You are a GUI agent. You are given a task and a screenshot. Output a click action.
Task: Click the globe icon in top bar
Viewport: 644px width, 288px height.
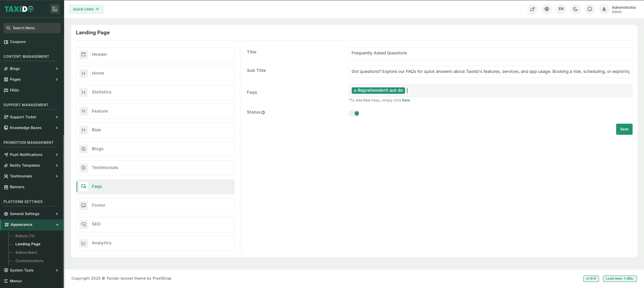547,9
